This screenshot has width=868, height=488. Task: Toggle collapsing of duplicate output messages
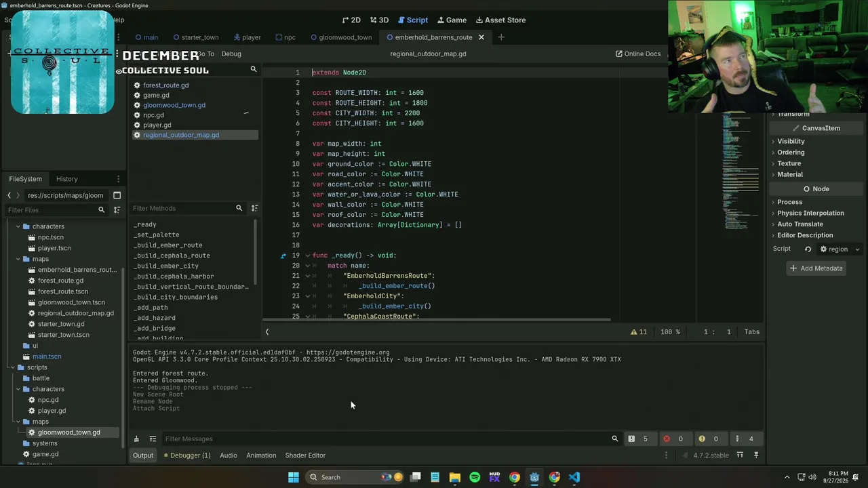pos(153,439)
